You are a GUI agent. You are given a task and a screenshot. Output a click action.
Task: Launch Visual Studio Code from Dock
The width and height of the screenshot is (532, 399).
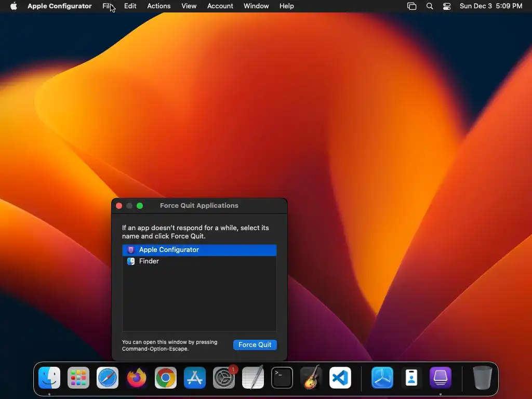[x=340, y=378]
